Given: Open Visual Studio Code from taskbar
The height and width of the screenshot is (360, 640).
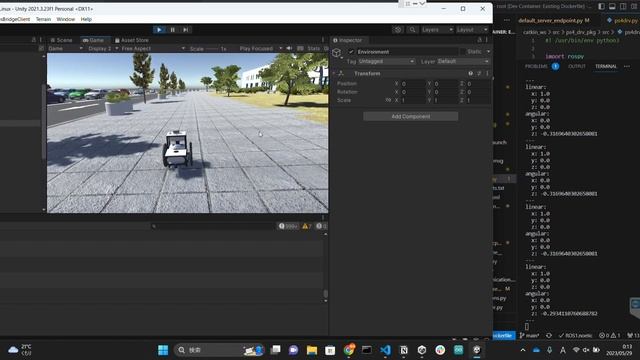Looking at the screenshot, I should (385, 350).
